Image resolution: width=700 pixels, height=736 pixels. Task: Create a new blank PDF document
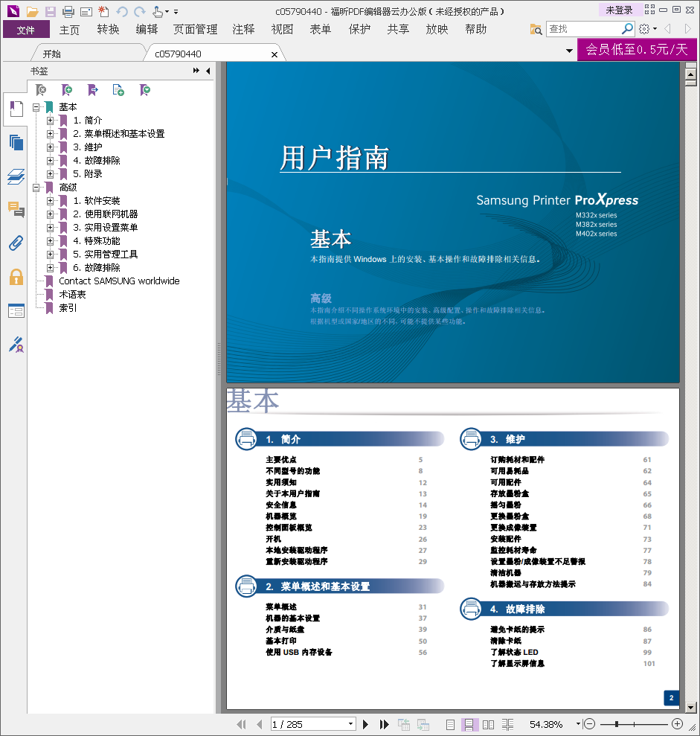click(103, 11)
